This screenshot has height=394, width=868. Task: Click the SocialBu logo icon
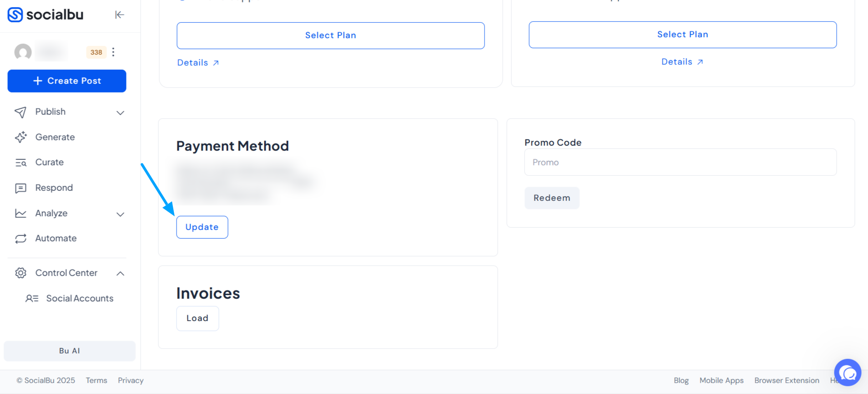tap(15, 15)
